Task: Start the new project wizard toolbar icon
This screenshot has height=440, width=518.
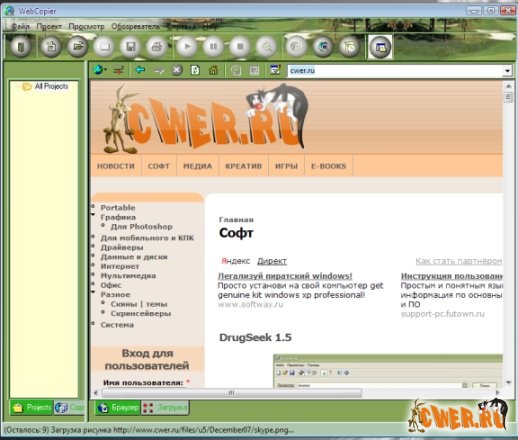Action: click(51, 46)
